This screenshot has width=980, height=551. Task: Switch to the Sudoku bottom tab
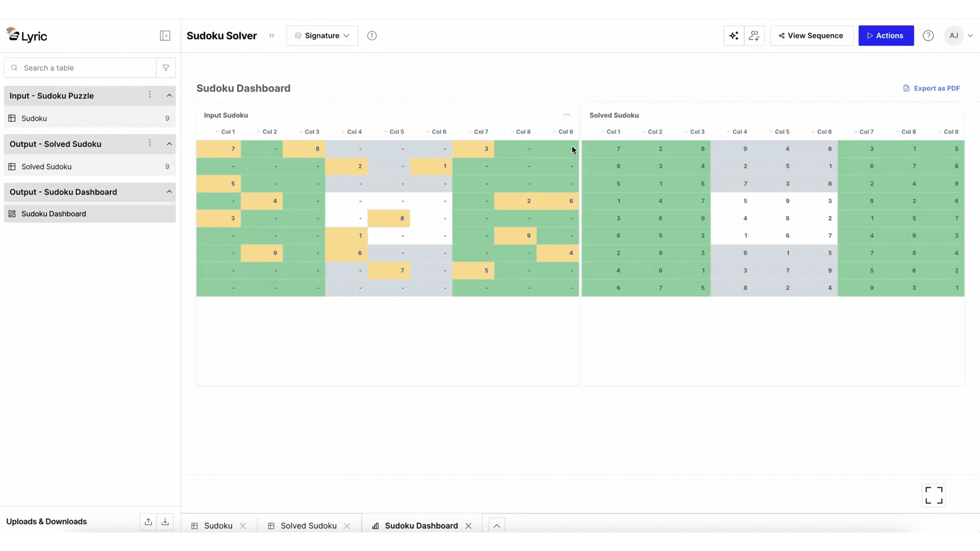(x=218, y=526)
